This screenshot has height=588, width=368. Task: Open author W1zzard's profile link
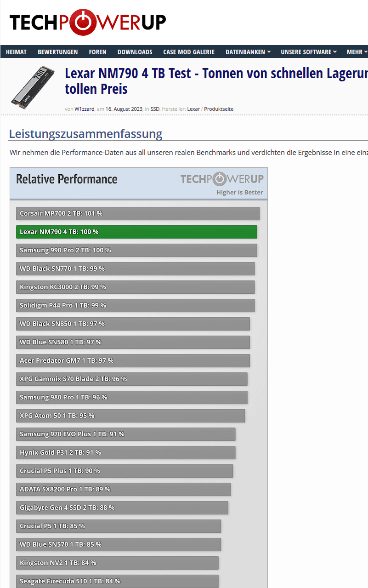(x=85, y=109)
